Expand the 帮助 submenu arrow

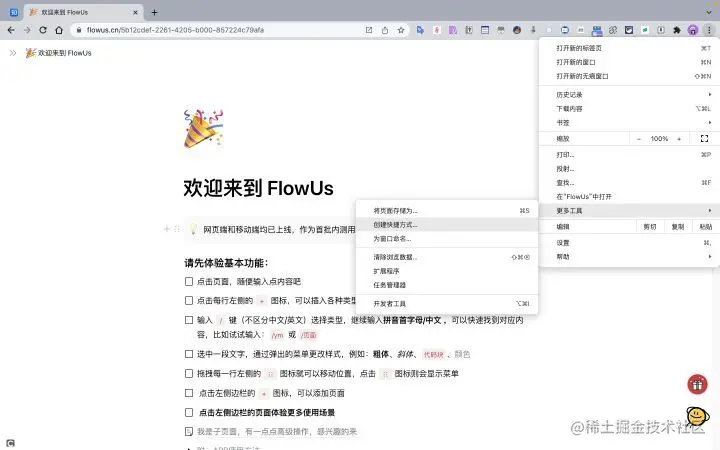point(710,257)
